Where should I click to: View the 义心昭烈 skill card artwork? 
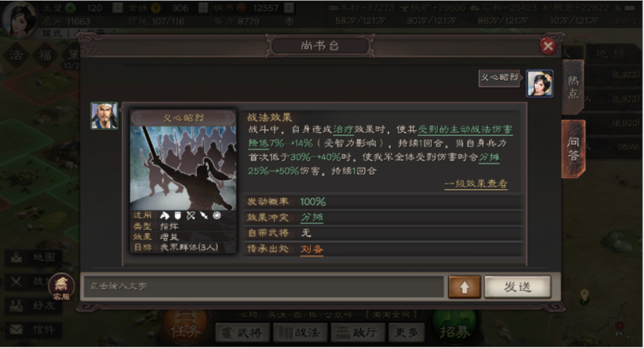[183, 167]
